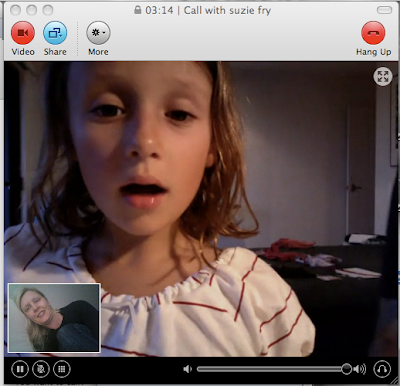The height and width of the screenshot is (386, 400).
Task: Adjust the call volume slider knob
Action: (x=346, y=369)
